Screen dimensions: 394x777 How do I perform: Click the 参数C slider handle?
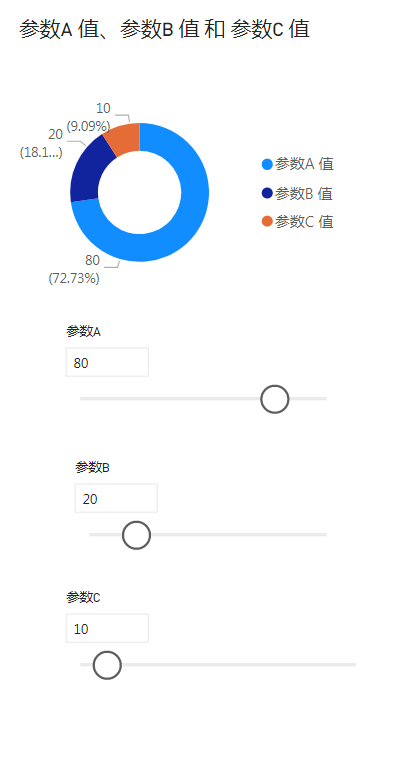(107, 665)
